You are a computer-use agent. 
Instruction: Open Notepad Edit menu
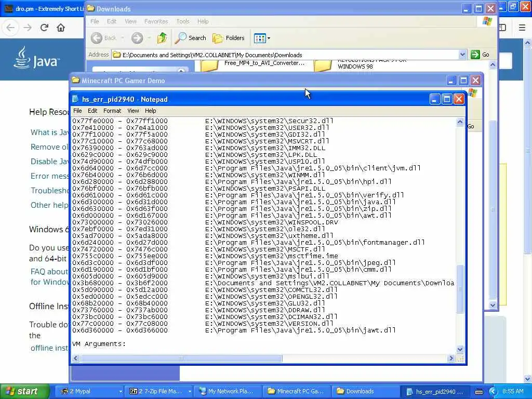click(x=92, y=111)
